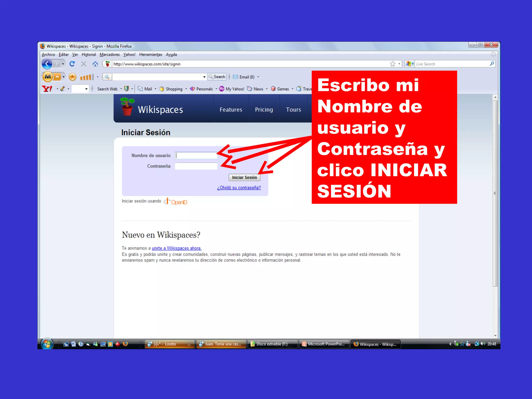This screenshot has height=399, width=532.
Task: Click the Reload page icon
Action: (x=72, y=64)
